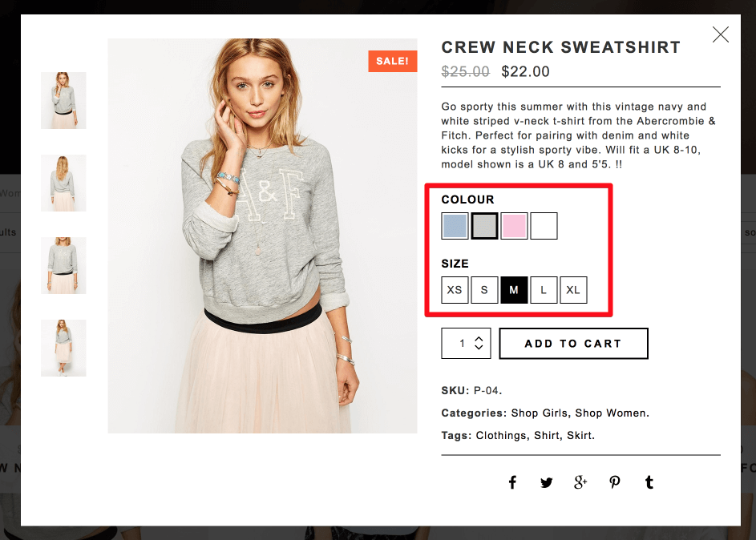The width and height of the screenshot is (756, 540).
Task: Pin product with Pinterest icon
Action: pyautogui.click(x=615, y=482)
